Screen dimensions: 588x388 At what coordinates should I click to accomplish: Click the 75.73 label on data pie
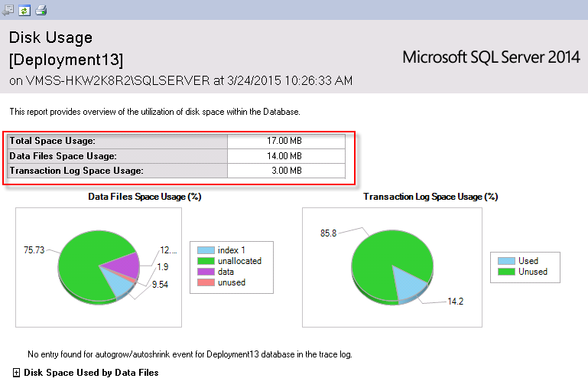point(34,250)
